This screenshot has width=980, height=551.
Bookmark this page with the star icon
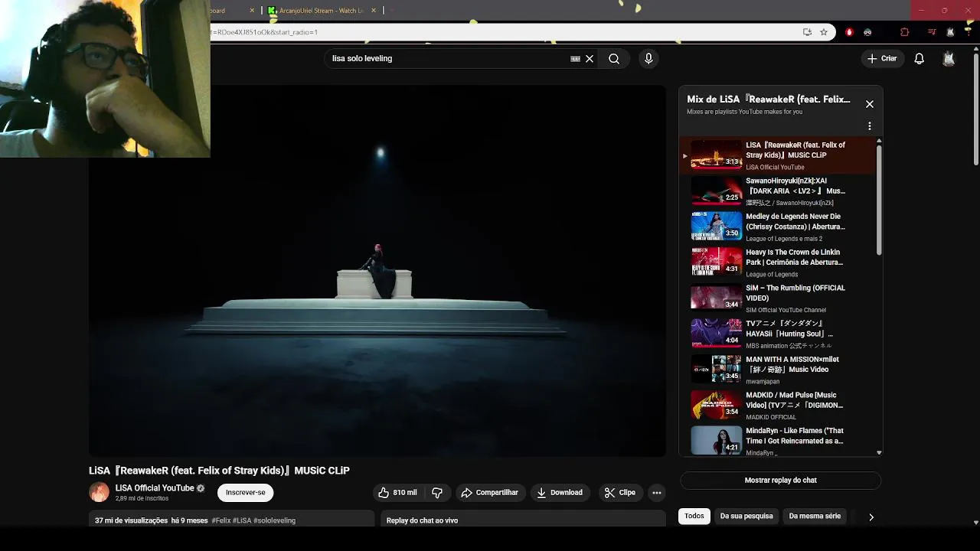(x=824, y=32)
